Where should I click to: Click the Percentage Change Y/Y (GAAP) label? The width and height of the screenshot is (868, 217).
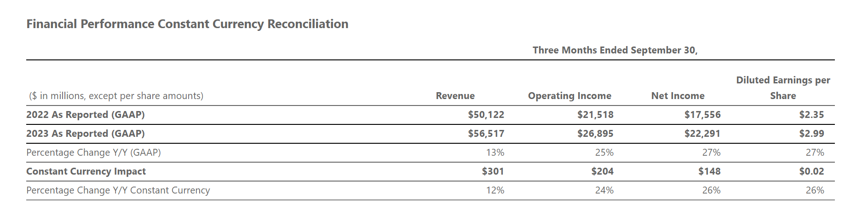(93, 152)
